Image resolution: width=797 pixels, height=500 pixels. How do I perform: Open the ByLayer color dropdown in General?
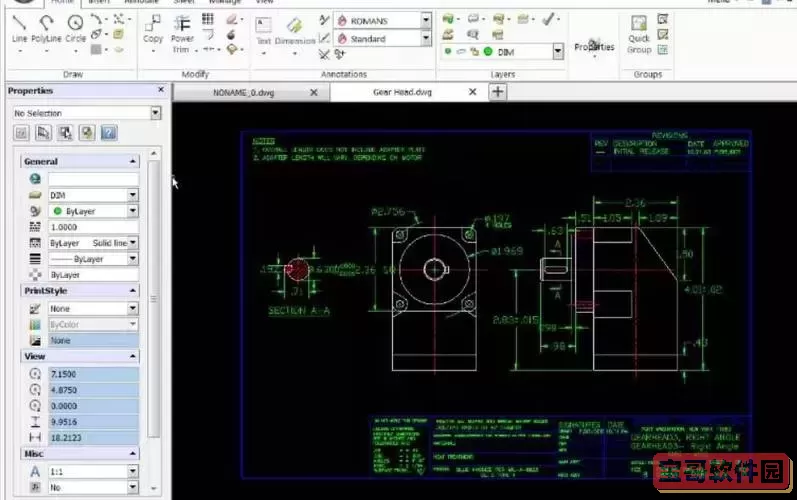[133, 211]
